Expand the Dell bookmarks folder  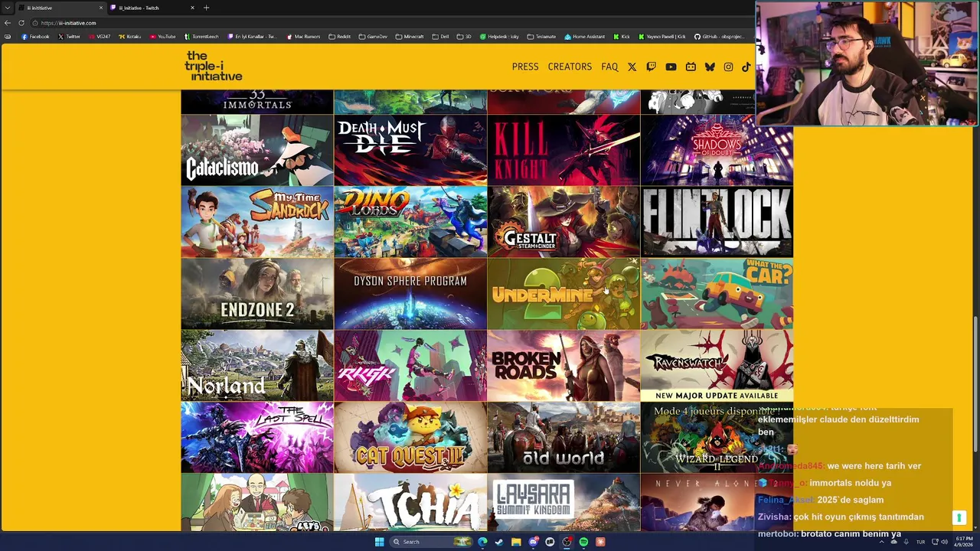click(440, 37)
